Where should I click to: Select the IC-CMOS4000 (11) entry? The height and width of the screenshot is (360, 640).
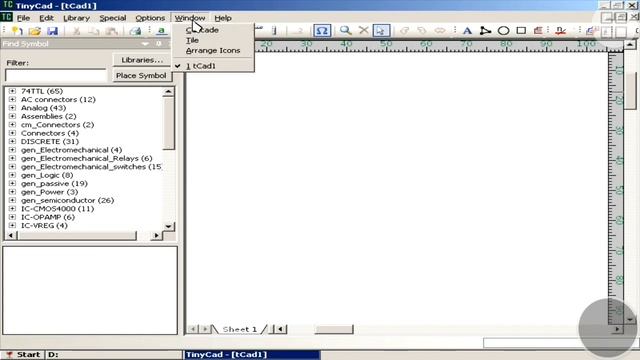tap(57, 209)
